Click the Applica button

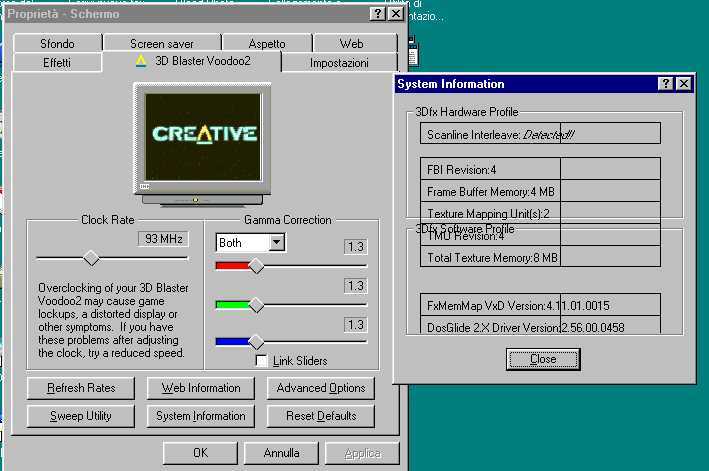[362, 453]
